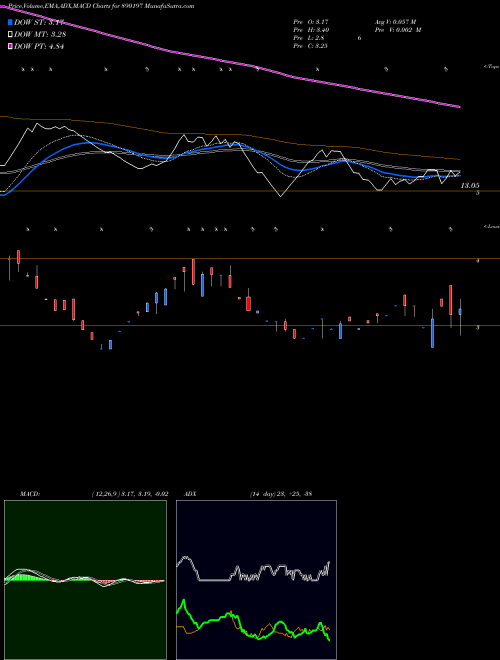Click the 'Pre O: 3.17' value
The image size is (500, 660).
coord(311,21)
